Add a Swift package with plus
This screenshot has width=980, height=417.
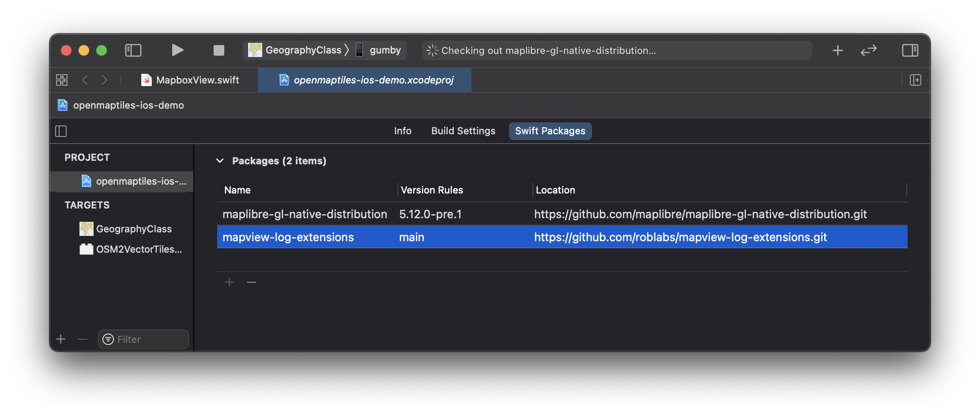(229, 282)
